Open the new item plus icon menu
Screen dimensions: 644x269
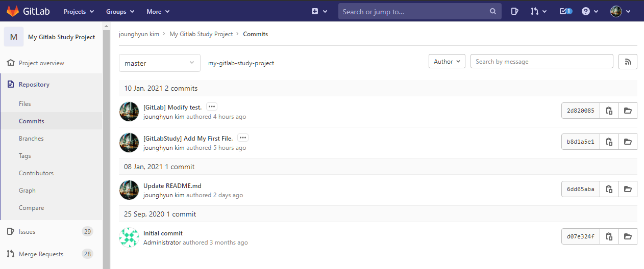[319, 11]
